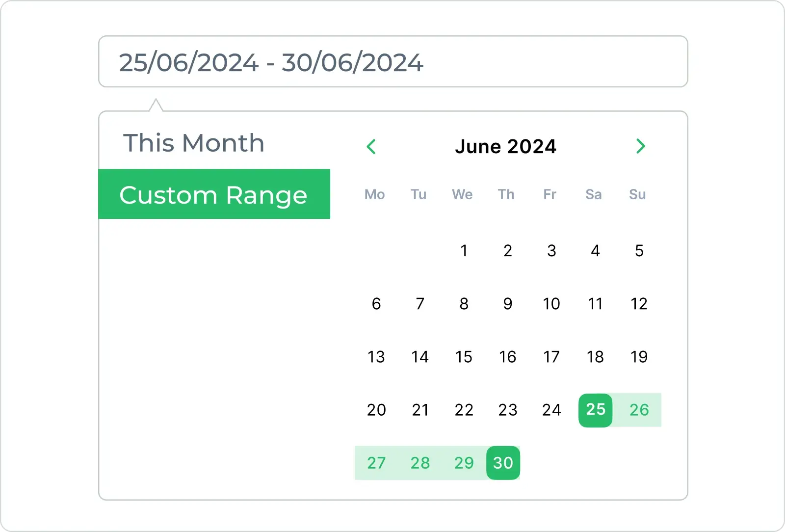Screen dimensions: 785x532
Task: Click the Fr weekday header
Action: point(549,194)
